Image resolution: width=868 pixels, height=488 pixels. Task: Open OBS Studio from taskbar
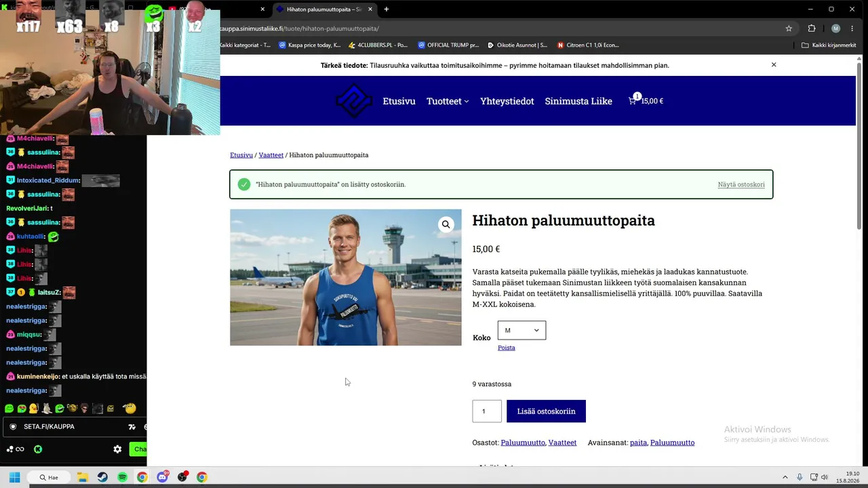(182, 477)
